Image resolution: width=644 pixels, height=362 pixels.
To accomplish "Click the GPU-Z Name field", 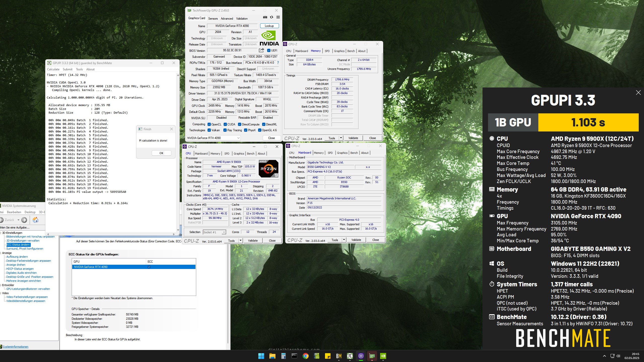I will [x=232, y=26].
